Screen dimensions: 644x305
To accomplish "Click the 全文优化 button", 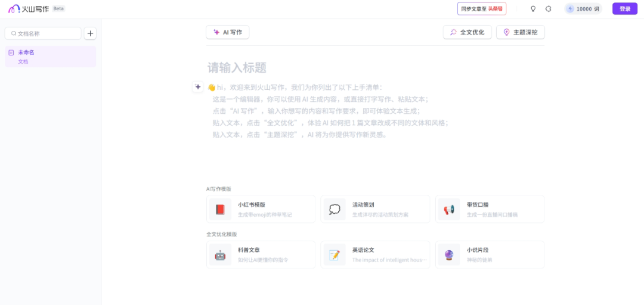I will click(x=467, y=32).
